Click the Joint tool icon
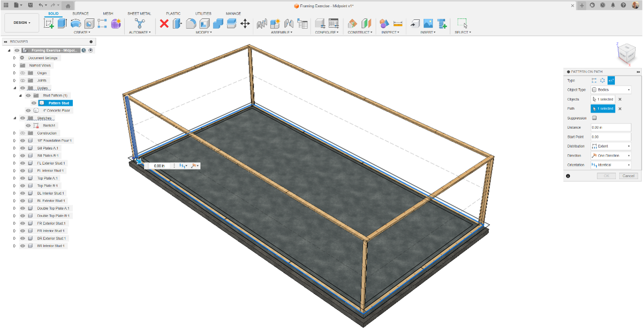 [x=289, y=23]
